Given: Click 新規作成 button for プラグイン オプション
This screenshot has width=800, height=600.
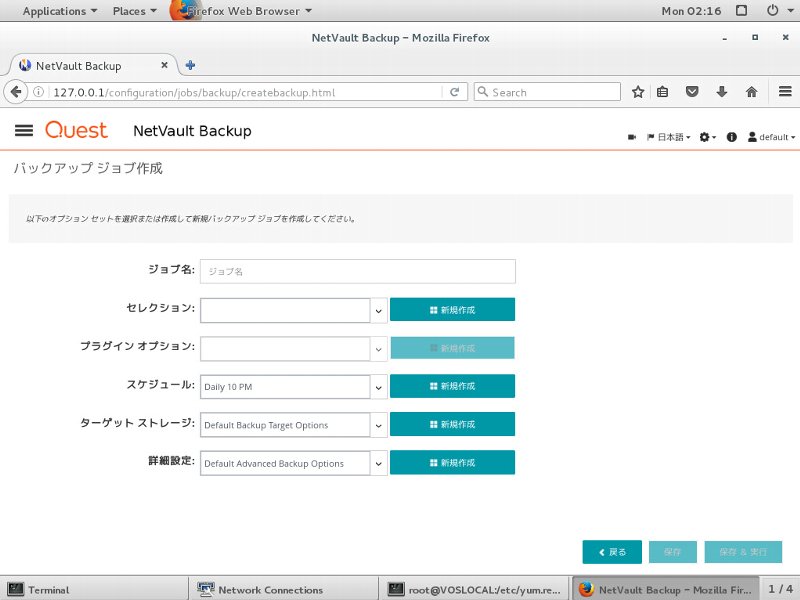Looking at the screenshot, I should (x=453, y=348).
